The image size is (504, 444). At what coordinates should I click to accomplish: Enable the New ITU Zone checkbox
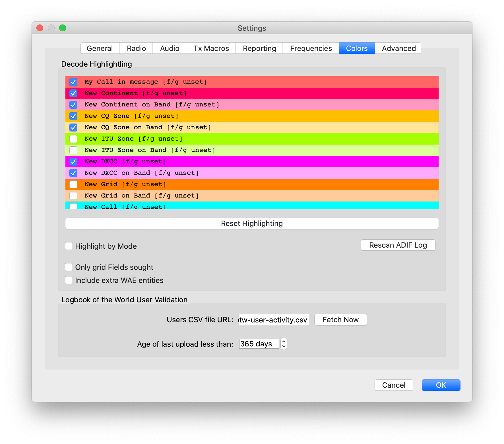pos(73,139)
